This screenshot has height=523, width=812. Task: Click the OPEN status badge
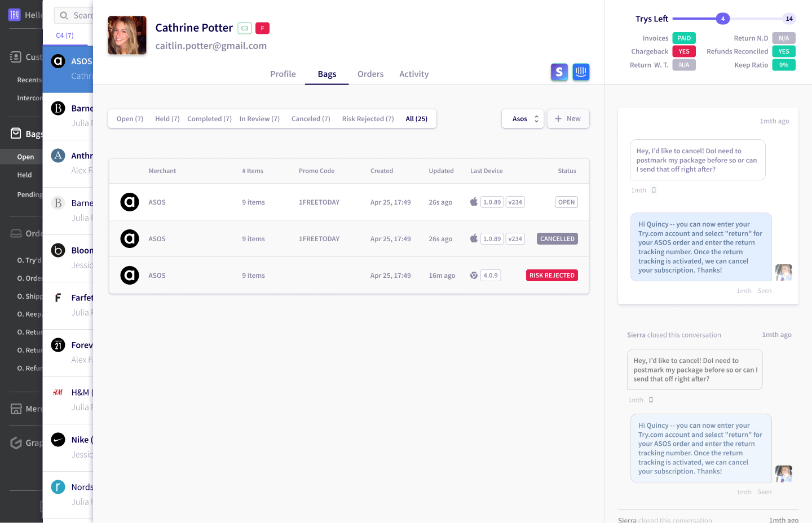pyautogui.click(x=566, y=202)
